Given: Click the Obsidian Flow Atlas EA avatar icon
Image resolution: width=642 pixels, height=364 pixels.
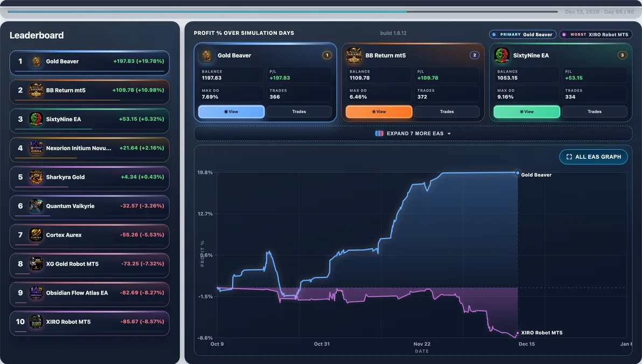Looking at the screenshot, I should coord(36,293).
